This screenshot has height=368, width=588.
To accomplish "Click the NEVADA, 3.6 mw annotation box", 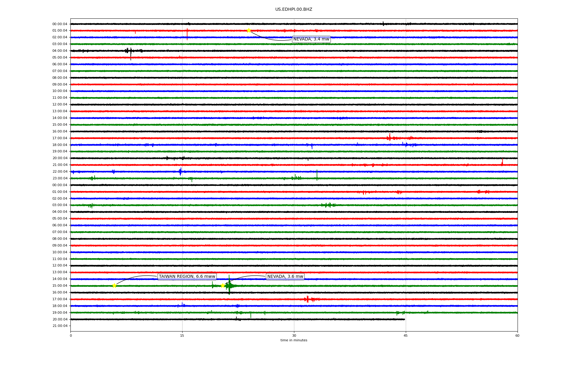I will click(285, 276).
